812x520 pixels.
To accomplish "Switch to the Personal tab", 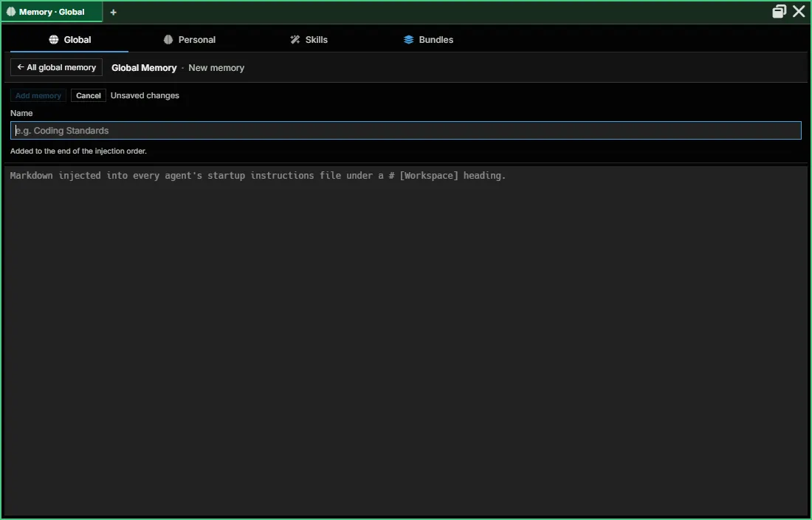I will pos(190,40).
